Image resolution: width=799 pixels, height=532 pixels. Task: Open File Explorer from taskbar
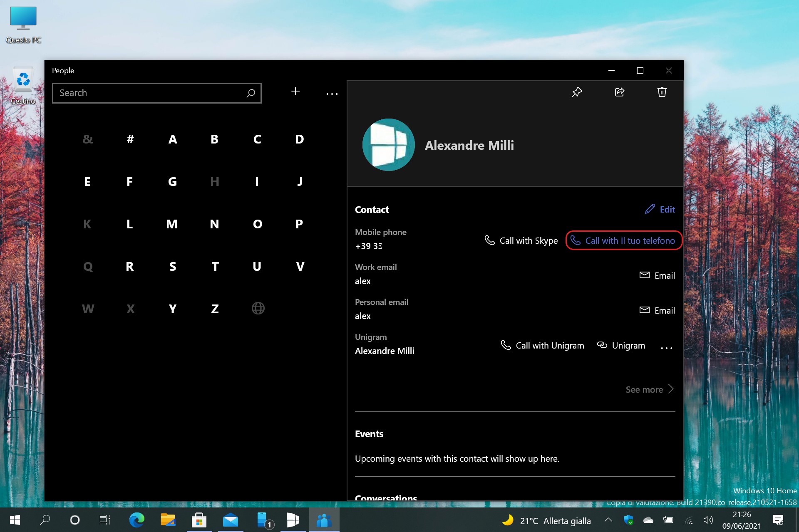coord(168,520)
